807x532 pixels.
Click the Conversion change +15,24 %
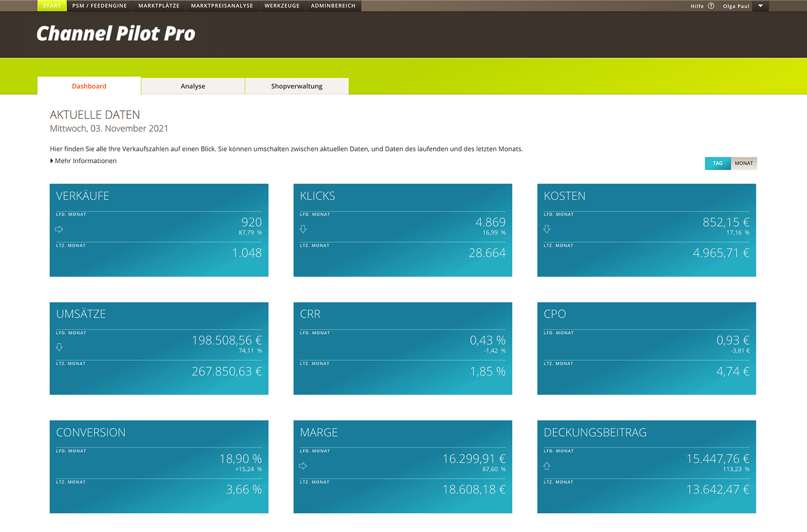(x=248, y=469)
